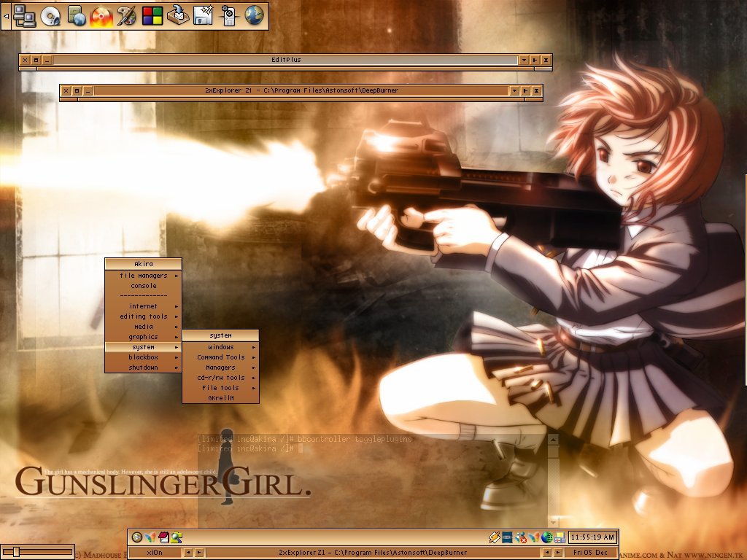Image resolution: width=747 pixels, height=560 pixels.
Task: Click next window arrow beside the date
Action: coord(558,553)
